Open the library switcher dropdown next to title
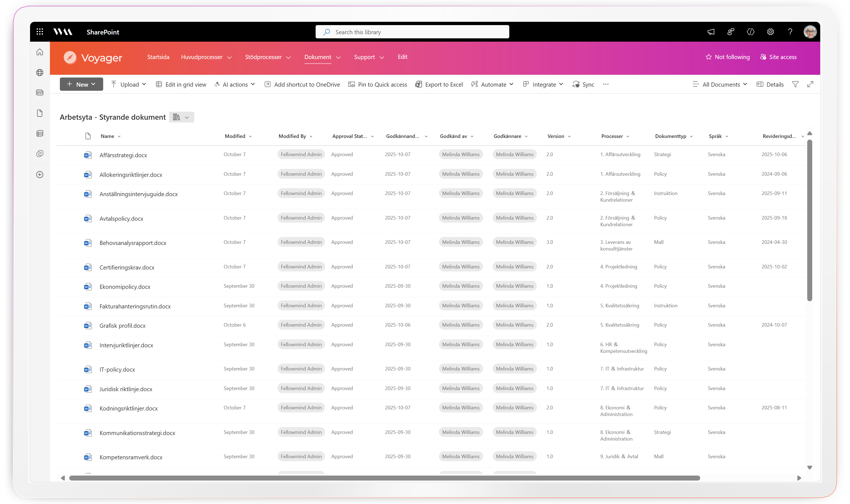The image size is (850, 504). click(181, 117)
